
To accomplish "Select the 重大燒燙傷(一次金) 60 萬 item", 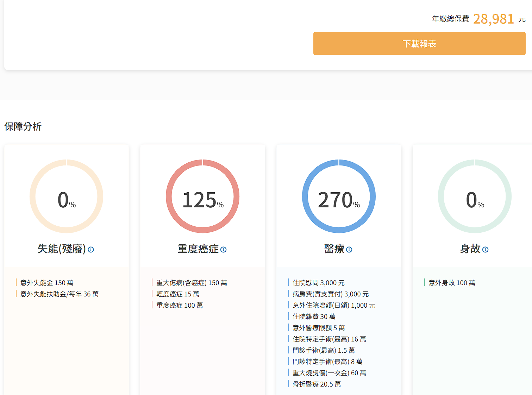I will pyautogui.click(x=329, y=373).
